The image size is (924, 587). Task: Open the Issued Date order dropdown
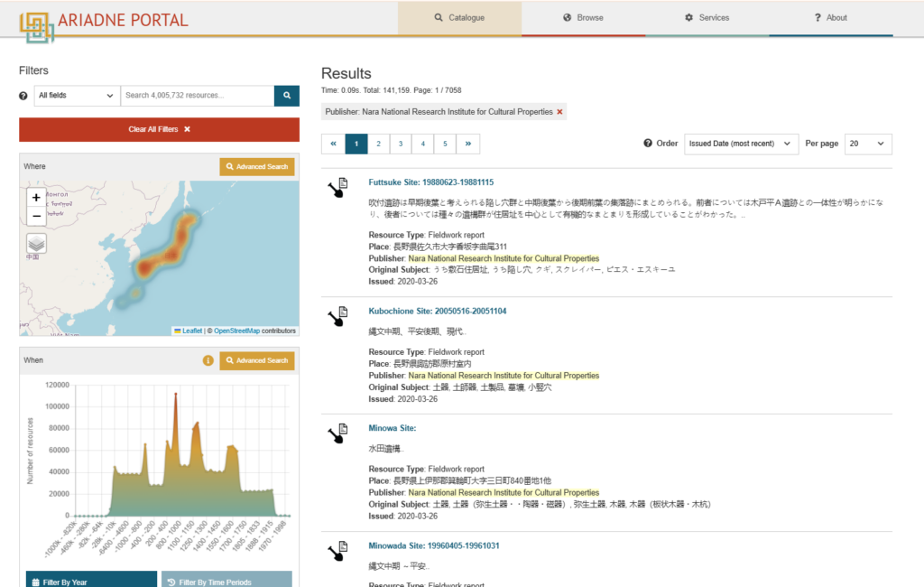741,144
